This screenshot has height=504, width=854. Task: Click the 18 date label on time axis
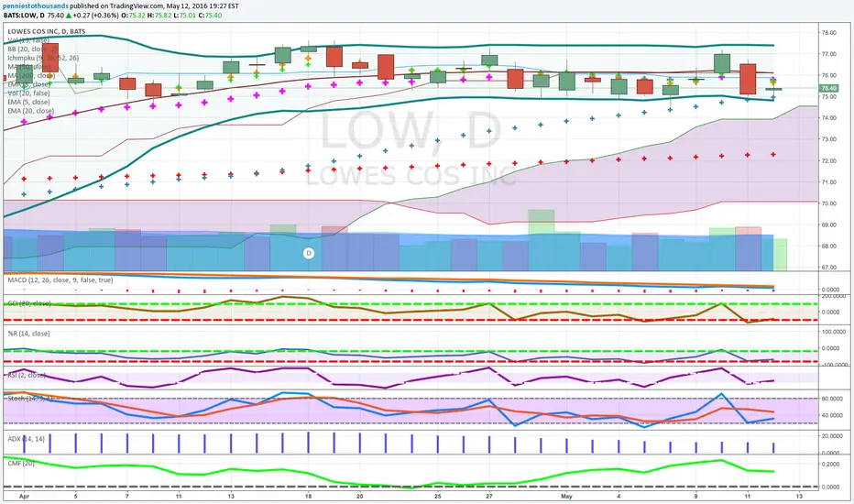[308, 497]
